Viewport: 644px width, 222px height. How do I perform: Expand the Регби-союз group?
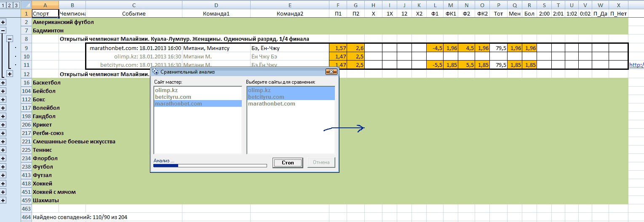[3, 133]
